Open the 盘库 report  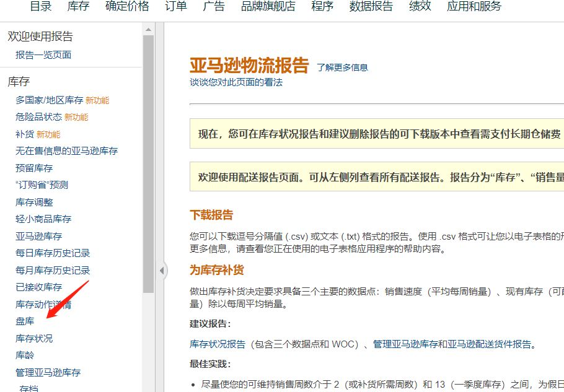(25, 321)
